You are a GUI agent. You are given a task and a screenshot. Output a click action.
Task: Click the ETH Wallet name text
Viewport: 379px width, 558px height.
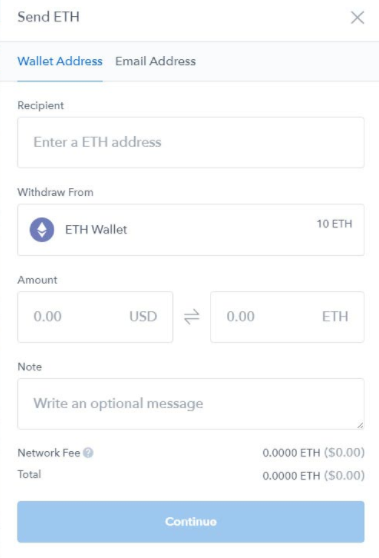96,230
